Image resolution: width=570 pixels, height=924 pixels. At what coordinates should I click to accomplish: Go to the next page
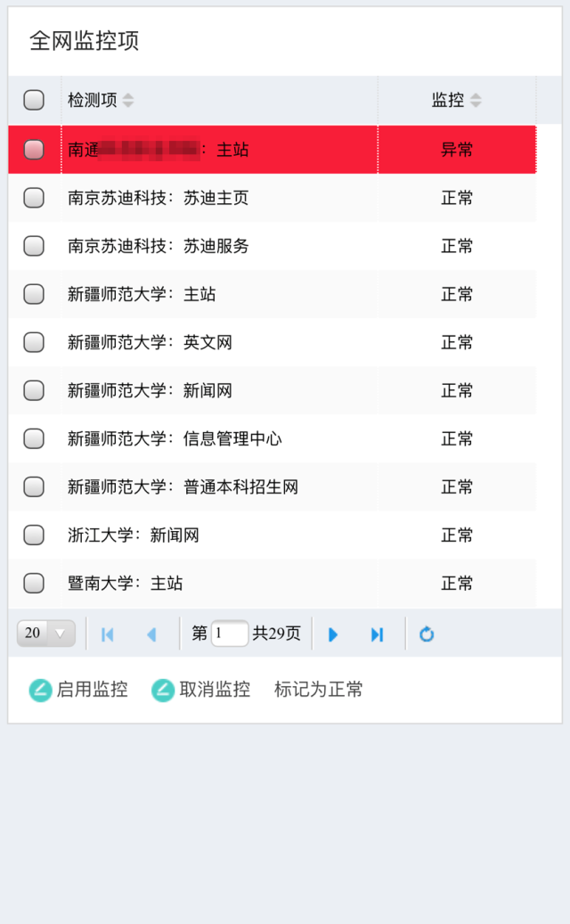pyautogui.click(x=333, y=634)
